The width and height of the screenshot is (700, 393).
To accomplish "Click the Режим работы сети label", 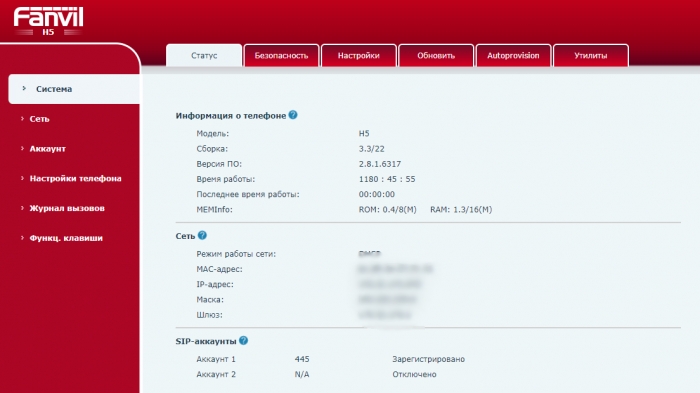I will [x=236, y=254].
